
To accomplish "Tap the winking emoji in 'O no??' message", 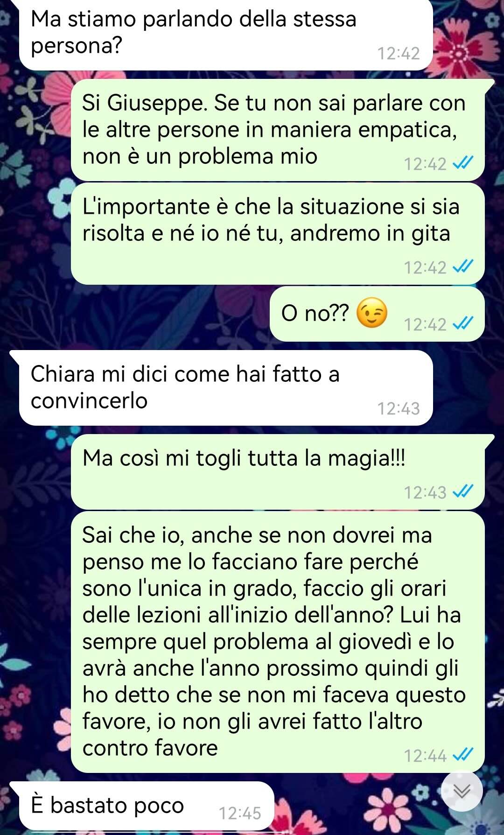I will pos(371,313).
